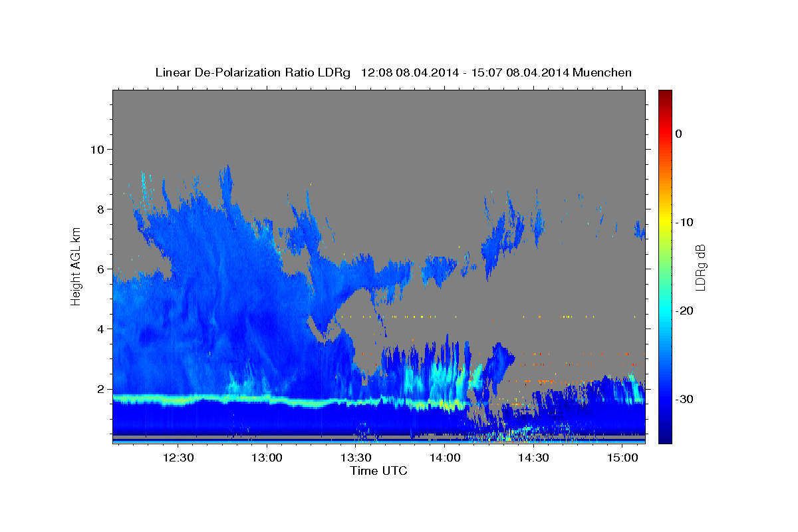The width and height of the screenshot is (798, 532).
Task: Click the colorbar value -10
Action: coord(685,222)
